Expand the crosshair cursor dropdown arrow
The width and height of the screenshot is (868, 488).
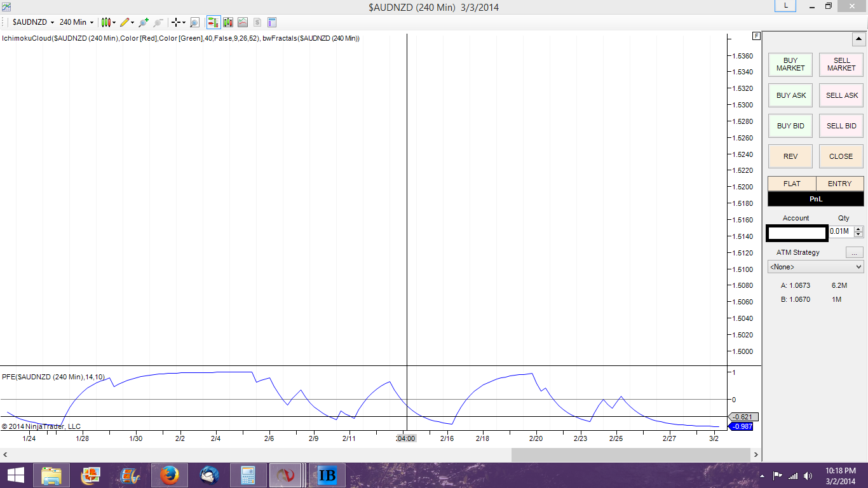[184, 22]
